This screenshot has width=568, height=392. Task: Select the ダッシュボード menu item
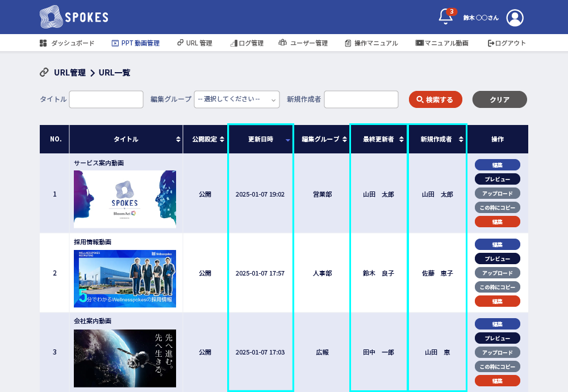tap(72, 43)
